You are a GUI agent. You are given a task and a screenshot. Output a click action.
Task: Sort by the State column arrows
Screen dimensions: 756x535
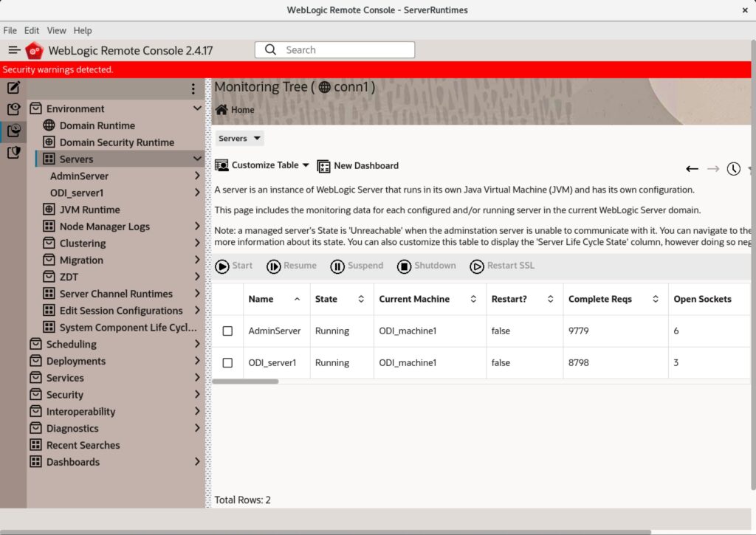(x=361, y=300)
